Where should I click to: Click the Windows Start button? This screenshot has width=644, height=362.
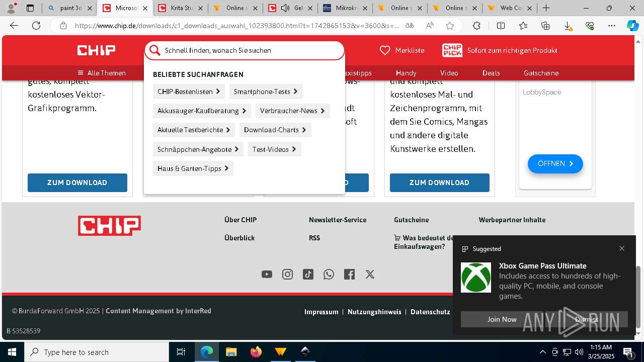click(12, 352)
